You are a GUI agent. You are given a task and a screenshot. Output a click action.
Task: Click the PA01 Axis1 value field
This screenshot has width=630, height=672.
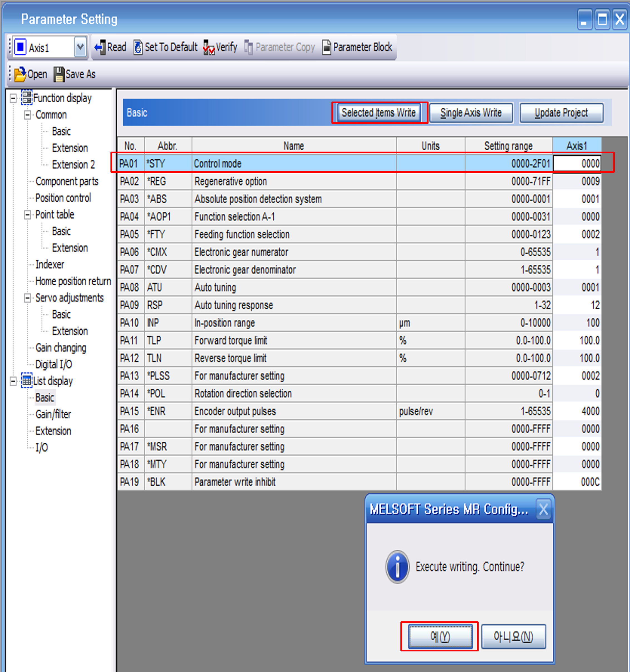[577, 164]
